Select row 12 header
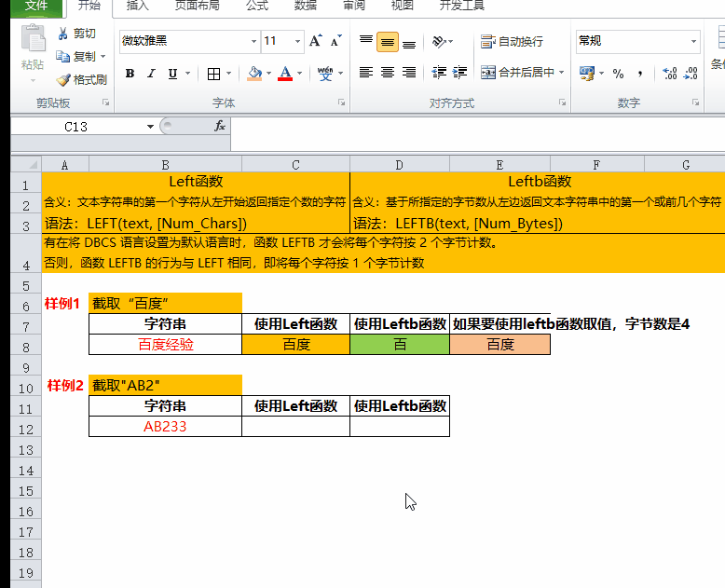Viewport: 725px width, 588px height. [26, 429]
